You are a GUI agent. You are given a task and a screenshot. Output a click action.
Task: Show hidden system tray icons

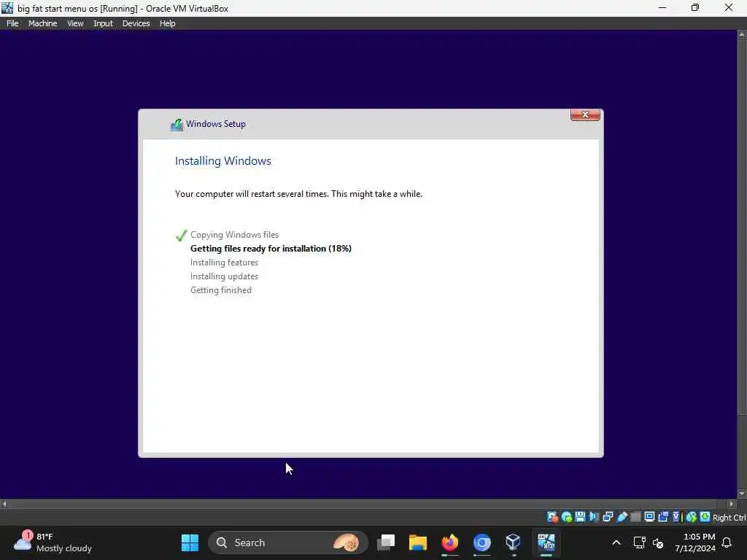(x=616, y=542)
